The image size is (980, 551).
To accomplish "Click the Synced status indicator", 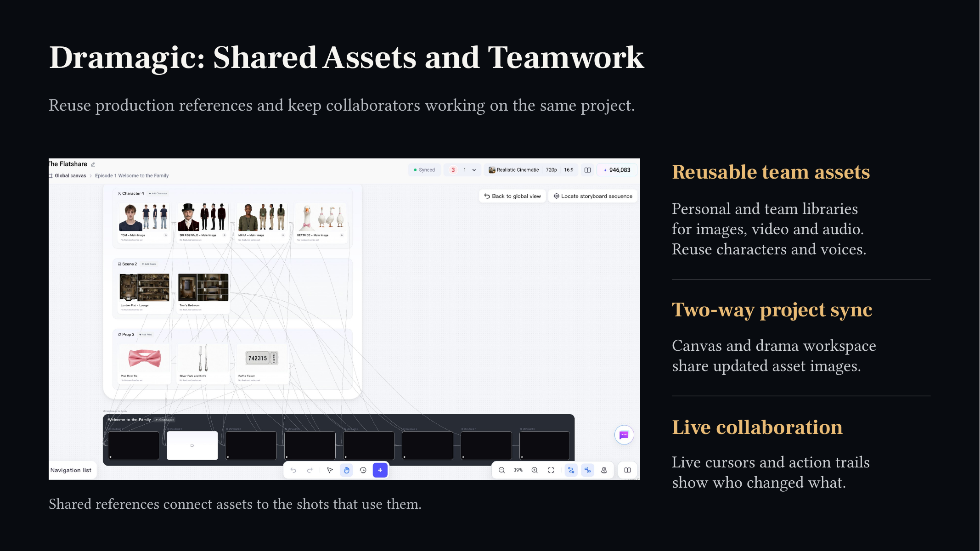I will (424, 170).
